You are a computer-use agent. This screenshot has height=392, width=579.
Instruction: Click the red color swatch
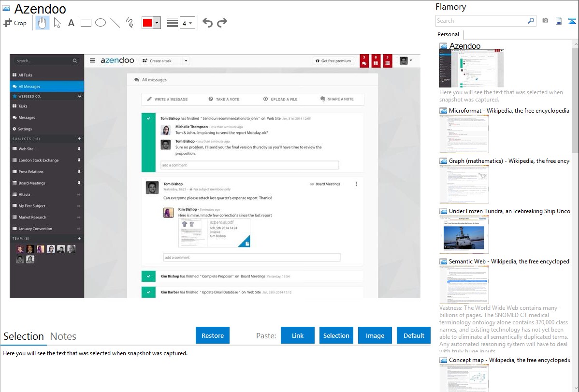click(147, 23)
